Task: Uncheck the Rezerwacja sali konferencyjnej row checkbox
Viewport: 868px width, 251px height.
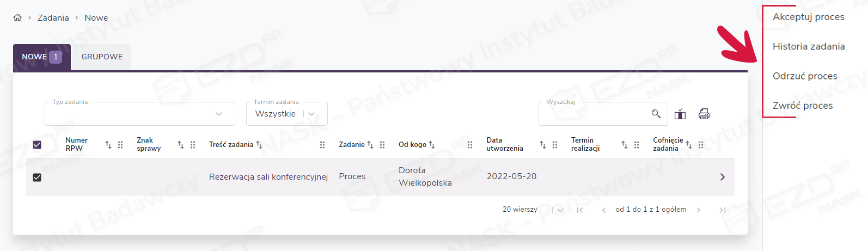Action: 37,177
